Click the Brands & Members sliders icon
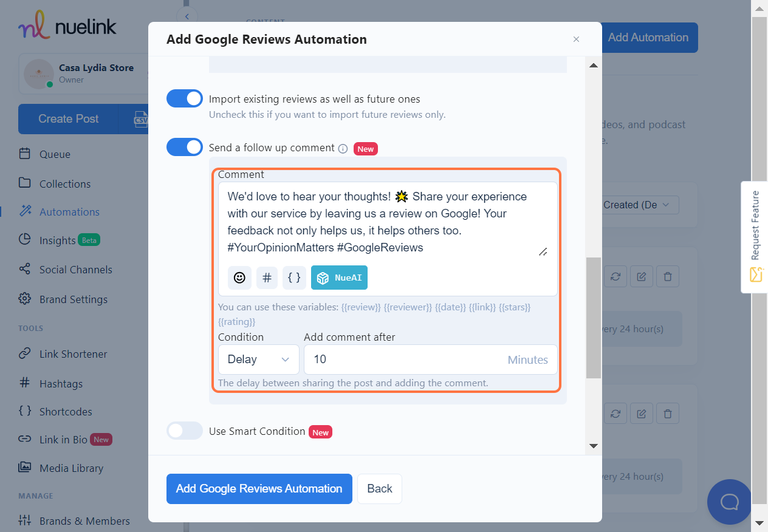768x532 pixels. (25, 520)
